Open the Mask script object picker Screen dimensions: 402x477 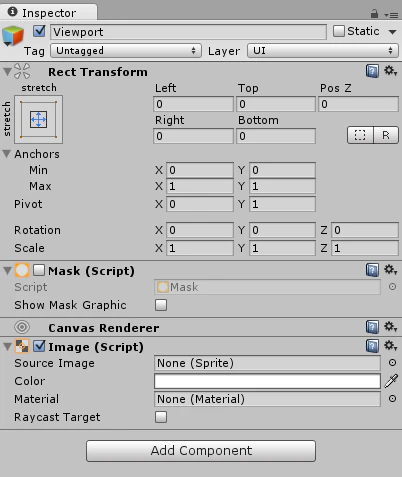pyautogui.click(x=392, y=287)
